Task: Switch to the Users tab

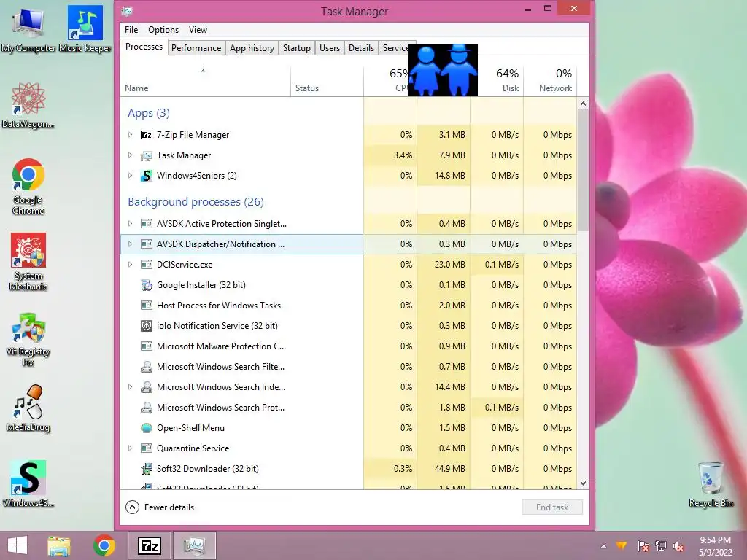Action: click(330, 48)
